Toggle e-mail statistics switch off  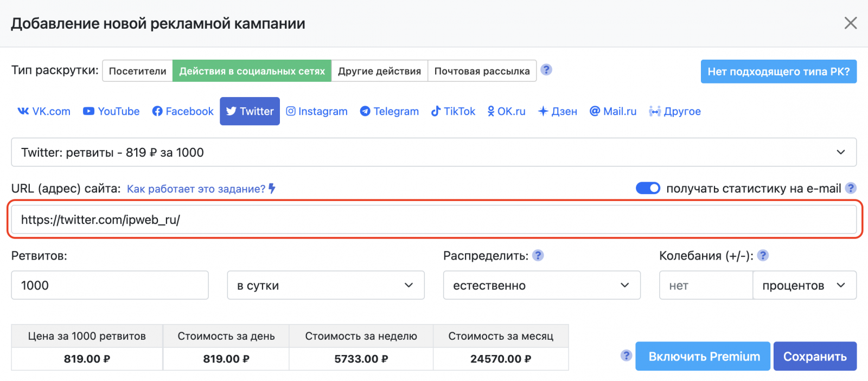pos(648,188)
